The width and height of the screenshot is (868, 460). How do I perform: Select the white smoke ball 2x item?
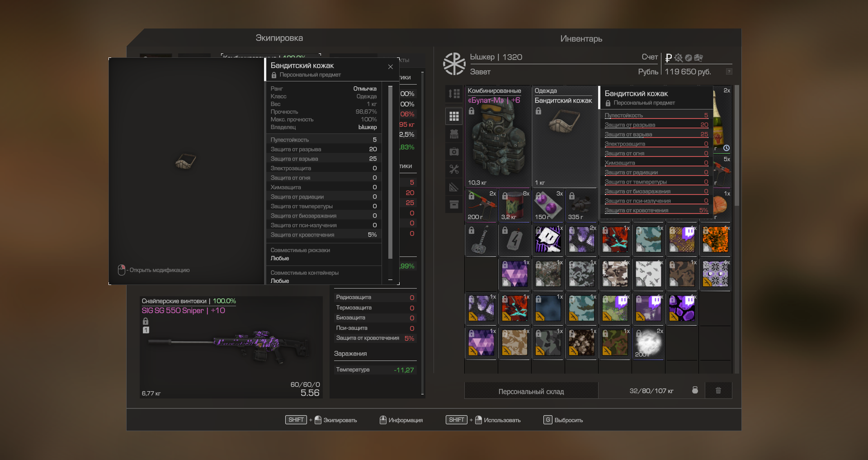pos(648,343)
